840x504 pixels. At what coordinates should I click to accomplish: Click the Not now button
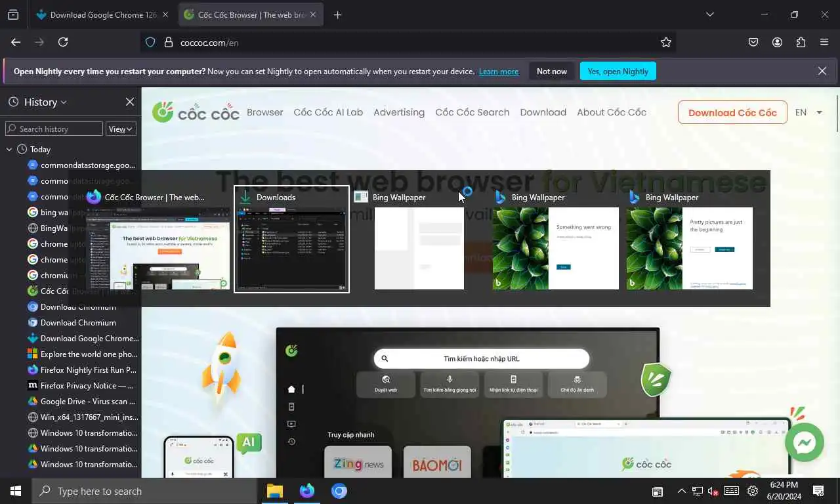click(x=551, y=71)
